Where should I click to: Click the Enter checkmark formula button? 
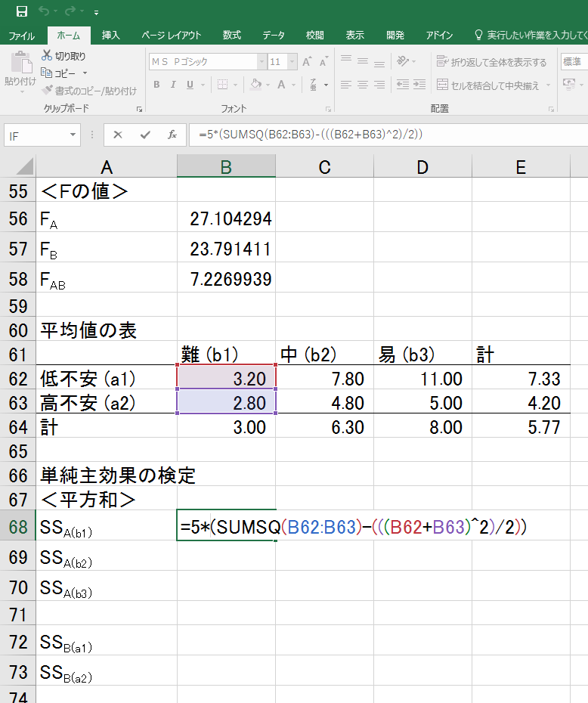pos(145,135)
